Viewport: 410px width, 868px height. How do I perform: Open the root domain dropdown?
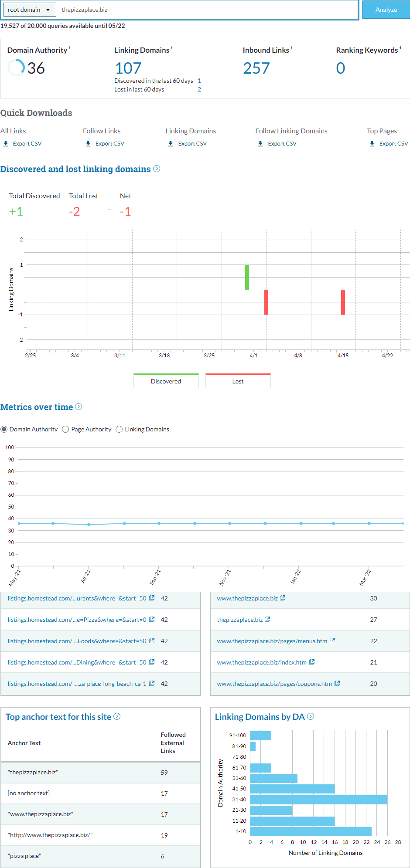(29, 10)
